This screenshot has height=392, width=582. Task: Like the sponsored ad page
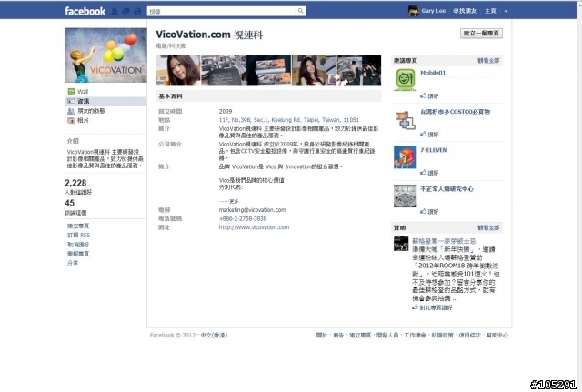433,307
